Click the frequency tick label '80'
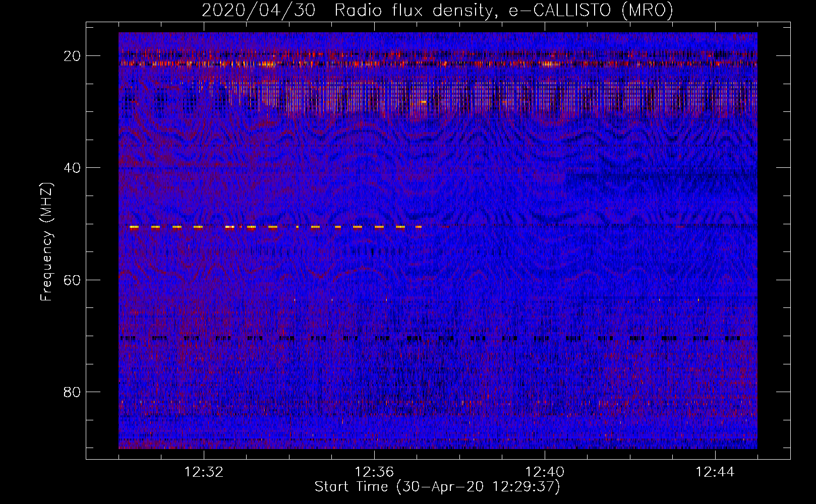The width and height of the screenshot is (816, 504). tap(72, 392)
